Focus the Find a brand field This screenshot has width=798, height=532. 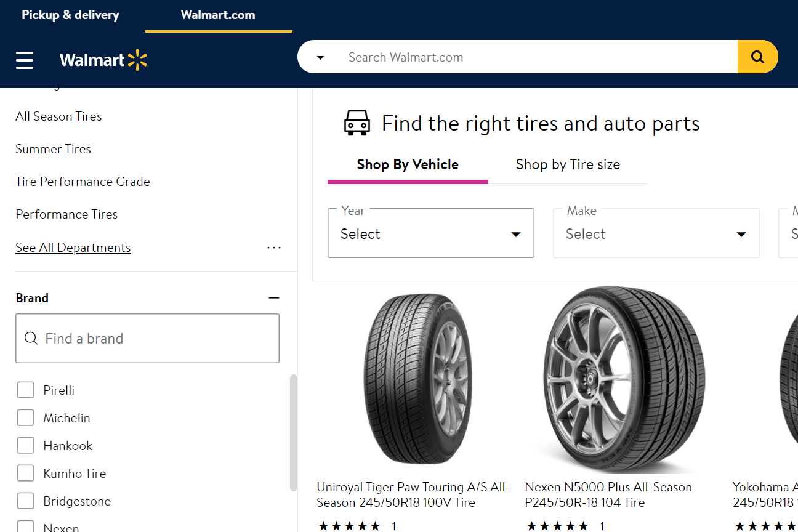click(x=147, y=338)
